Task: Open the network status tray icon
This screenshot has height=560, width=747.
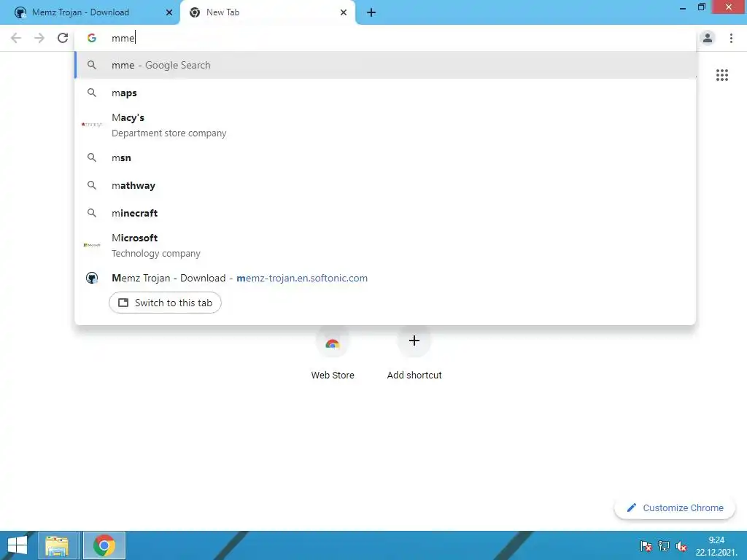Action: (664, 546)
